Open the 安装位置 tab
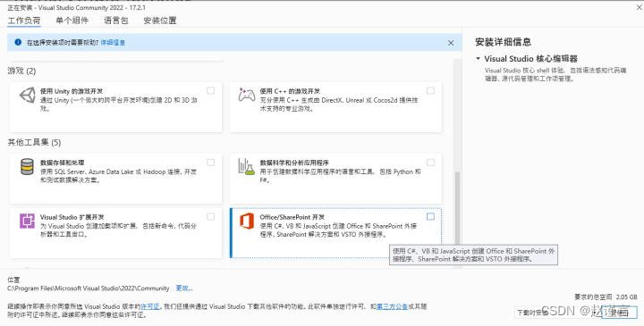 point(160,21)
